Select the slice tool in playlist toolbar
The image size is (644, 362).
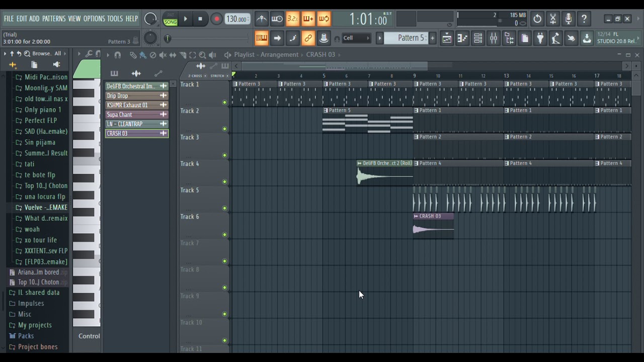pyautogui.click(x=183, y=55)
